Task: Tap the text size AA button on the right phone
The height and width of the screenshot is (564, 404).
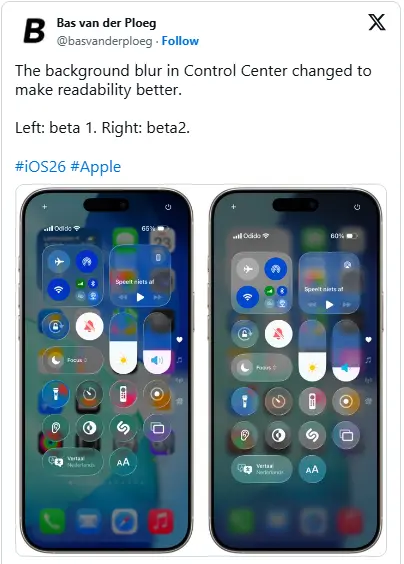Action: 312,469
